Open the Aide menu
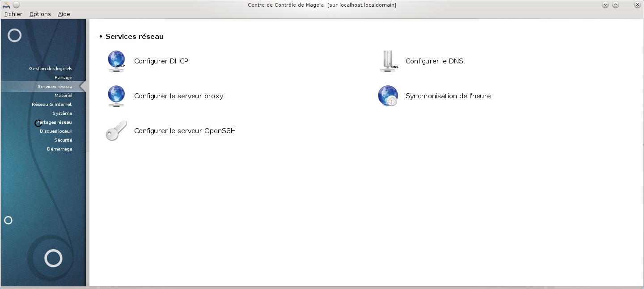This screenshot has width=644, height=289. (x=64, y=14)
